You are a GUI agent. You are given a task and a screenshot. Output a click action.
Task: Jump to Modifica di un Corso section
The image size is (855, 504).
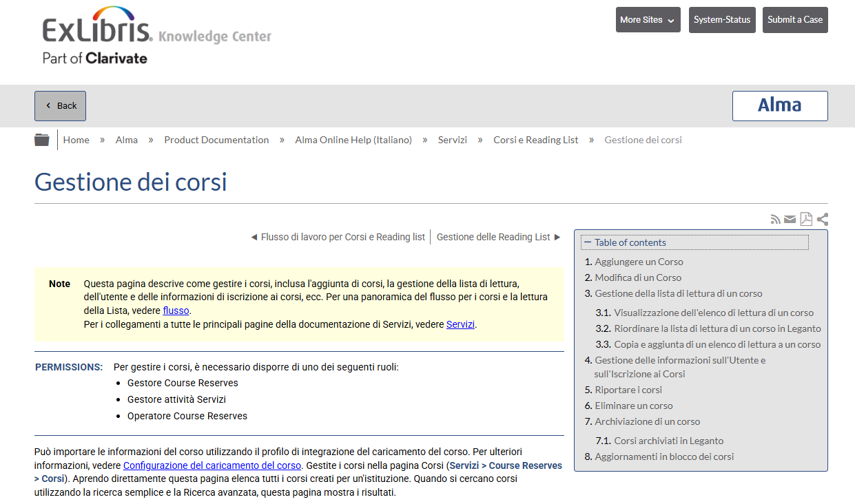tap(638, 277)
